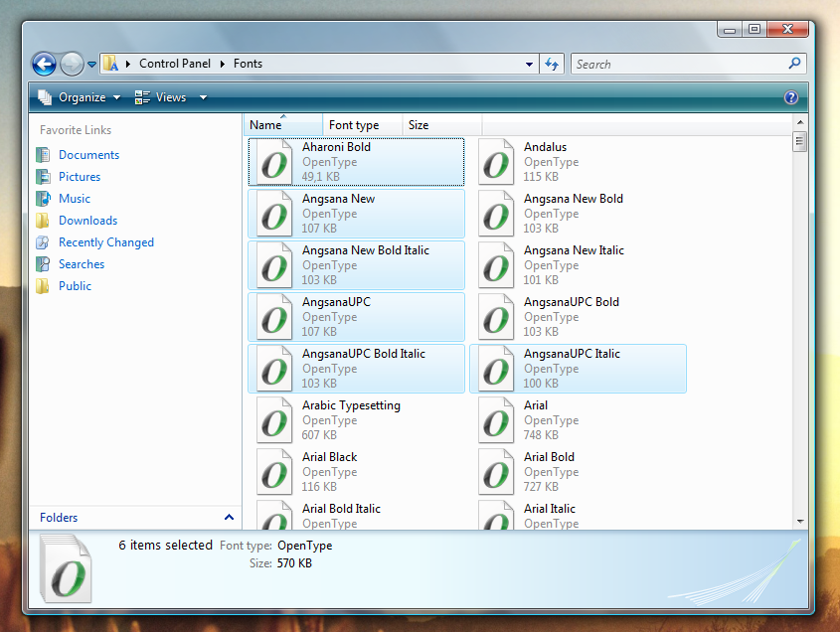Sort by the Size column header

click(442, 125)
